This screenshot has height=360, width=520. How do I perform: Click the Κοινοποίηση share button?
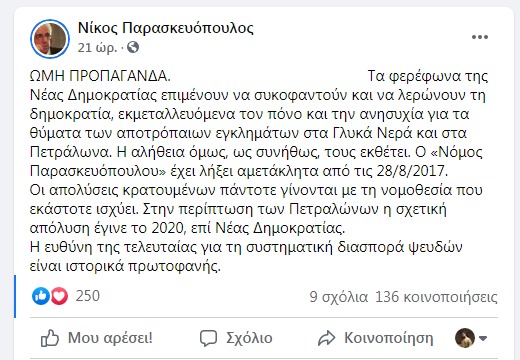376,338
